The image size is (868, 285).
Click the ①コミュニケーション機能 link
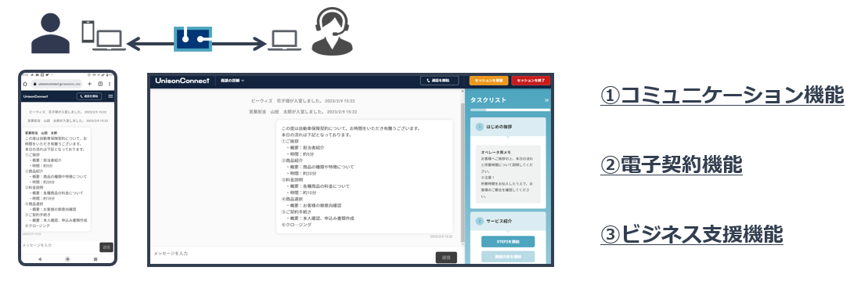coord(722,96)
